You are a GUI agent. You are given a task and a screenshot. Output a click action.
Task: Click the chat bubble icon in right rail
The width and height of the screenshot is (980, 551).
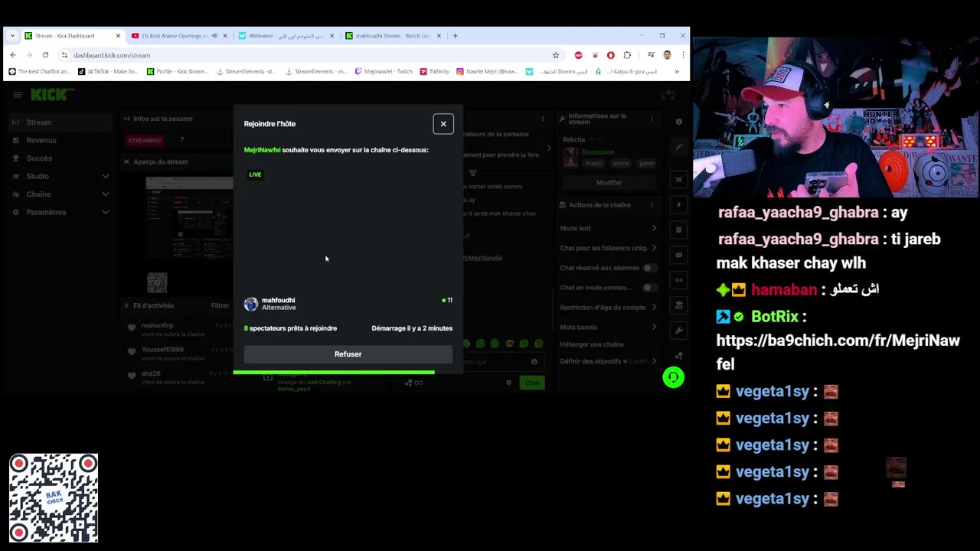[x=679, y=255]
